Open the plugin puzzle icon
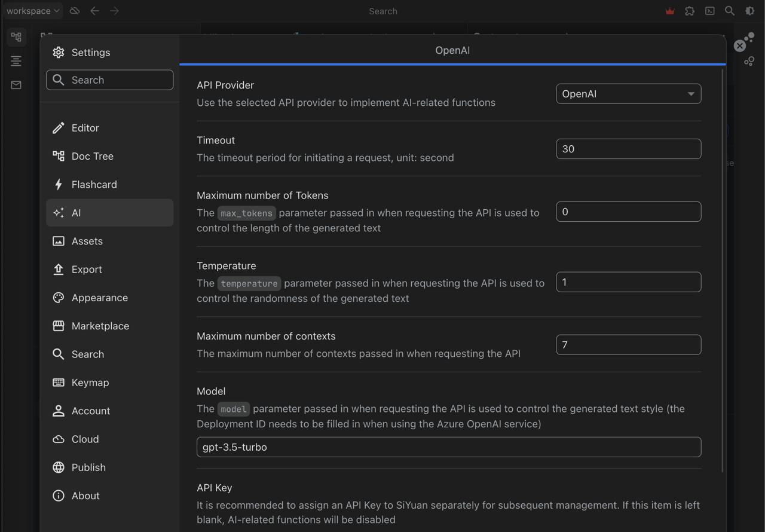Image resolution: width=765 pixels, height=532 pixels. [x=690, y=11]
